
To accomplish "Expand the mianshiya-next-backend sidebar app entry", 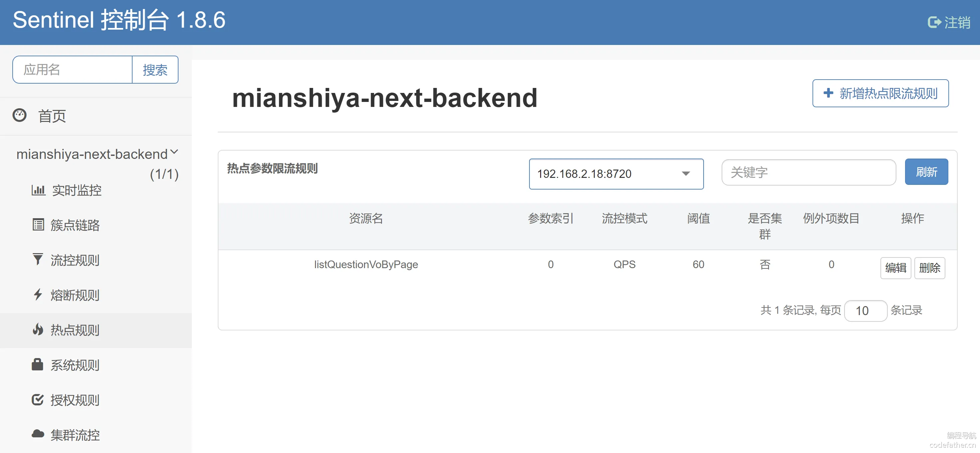I will (92, 154).
